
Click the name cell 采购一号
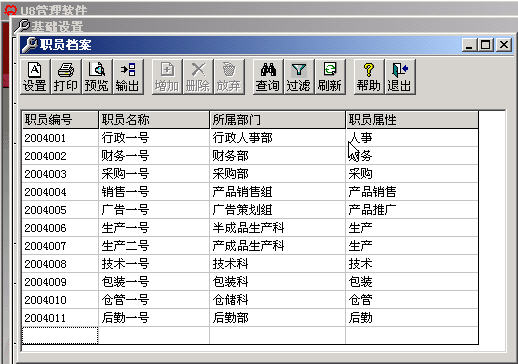click(154, 174)
